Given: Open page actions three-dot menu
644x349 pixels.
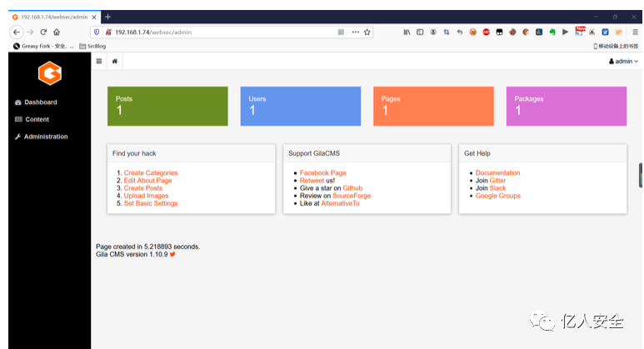Looking at the screenshot, I should tap(355, 32).
